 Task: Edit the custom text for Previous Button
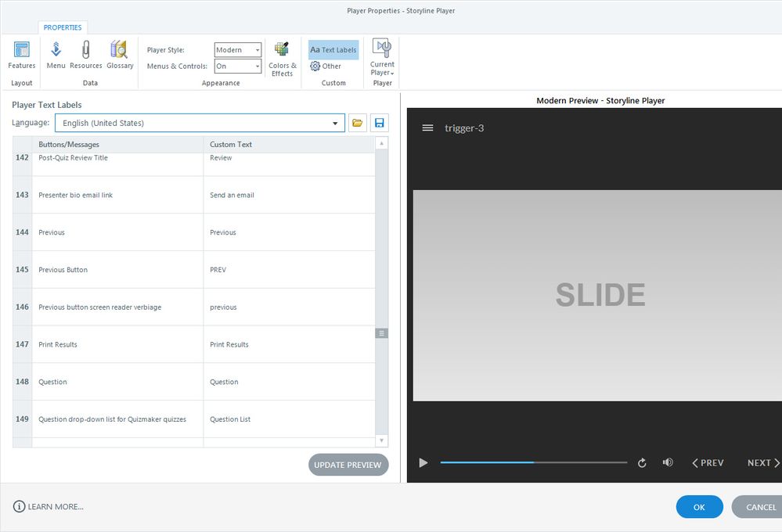[x=288, y=270]
